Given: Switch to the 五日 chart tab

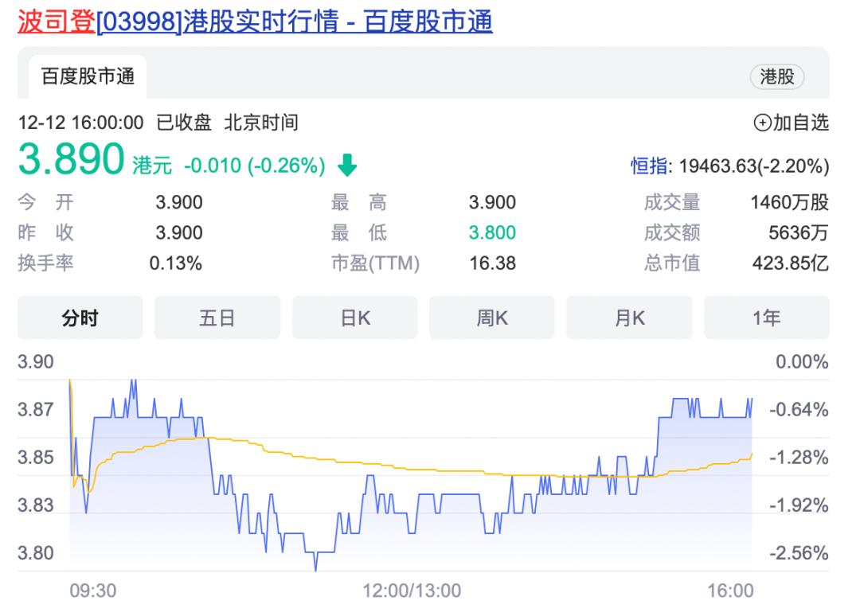Looking at the screenshot, I should click(217, 318).
